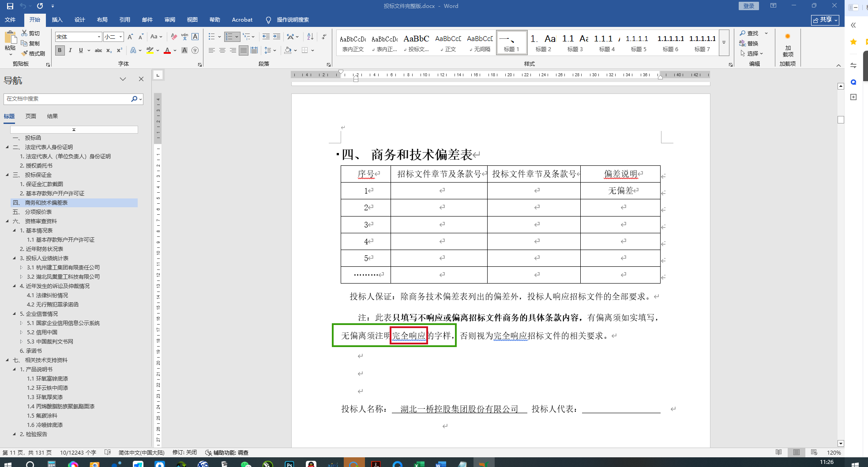Align text to the right

233,50
